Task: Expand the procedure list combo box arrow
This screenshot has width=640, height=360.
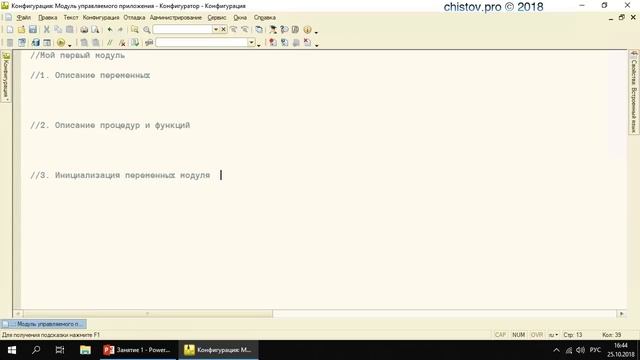Action: 251,42
